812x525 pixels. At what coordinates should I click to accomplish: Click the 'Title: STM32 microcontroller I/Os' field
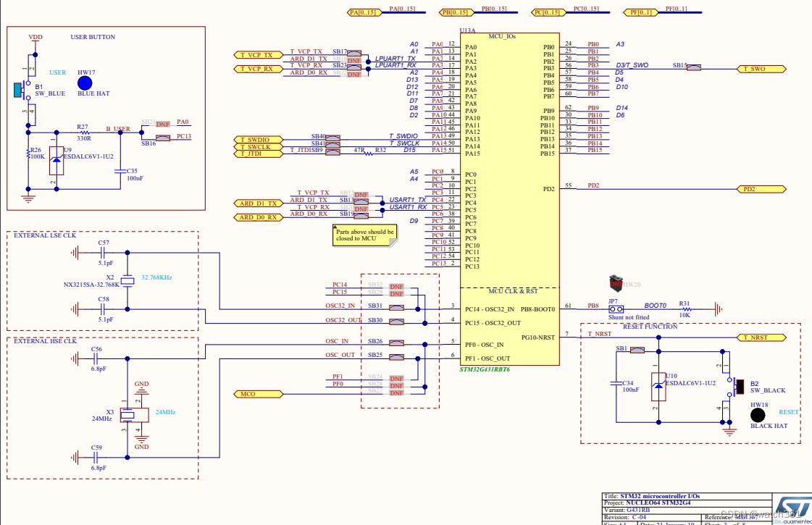pyautogui.click(x=686, y=496)
